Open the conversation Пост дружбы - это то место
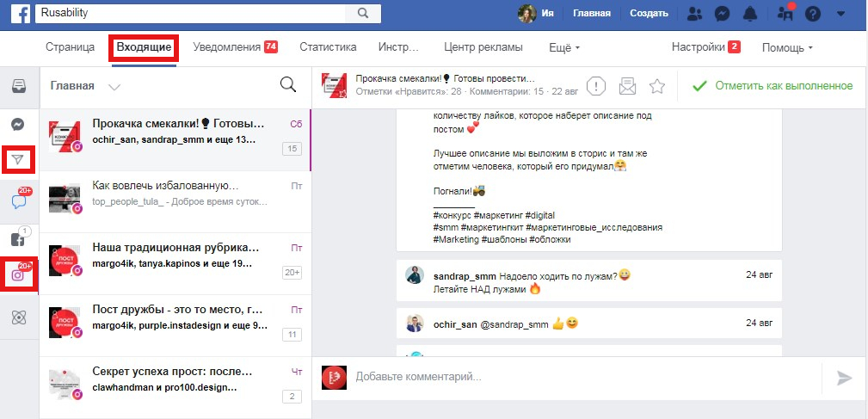Viewport: 868px width, 419px height. [x=175, y=326]
